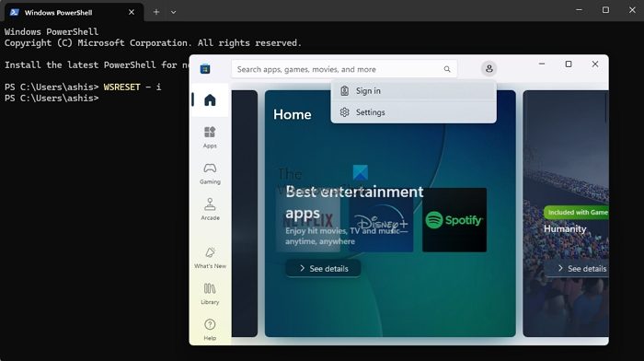The width and height of the screenshot is (644, 361).
Task: Click the Included with Game Pass badge
Action: pos(576,213)
